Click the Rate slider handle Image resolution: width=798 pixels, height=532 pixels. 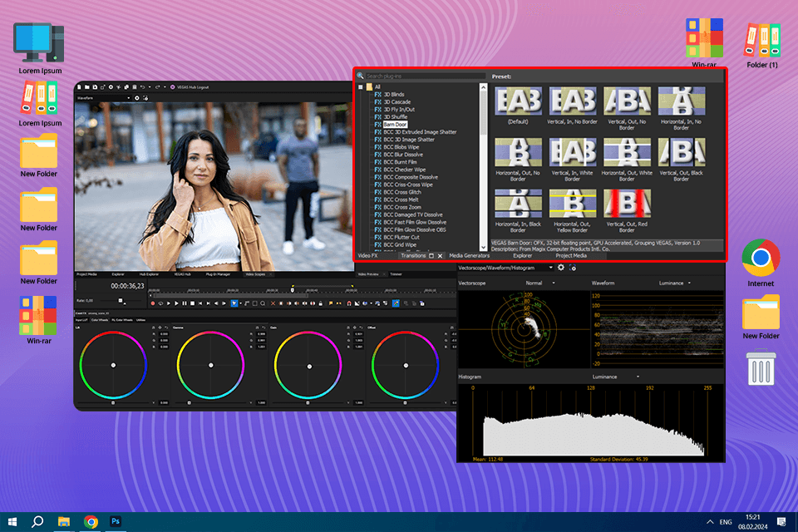121,300
